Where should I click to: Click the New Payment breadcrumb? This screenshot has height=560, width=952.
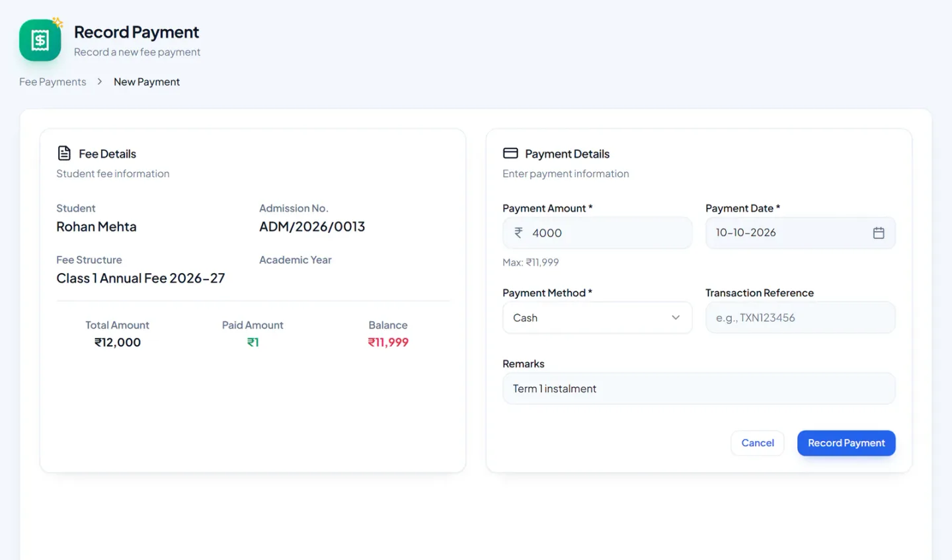pyautogui.click(x=147, y=82)
